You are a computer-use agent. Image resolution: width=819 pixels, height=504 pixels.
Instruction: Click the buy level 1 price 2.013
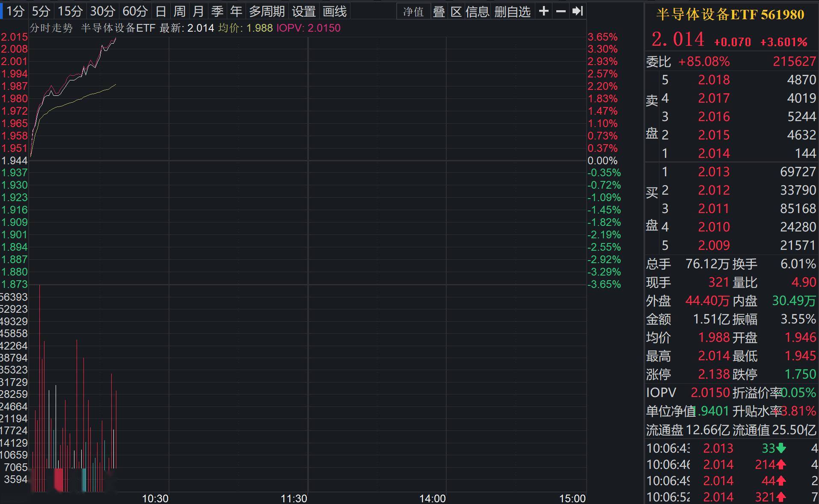click(714, 172)
